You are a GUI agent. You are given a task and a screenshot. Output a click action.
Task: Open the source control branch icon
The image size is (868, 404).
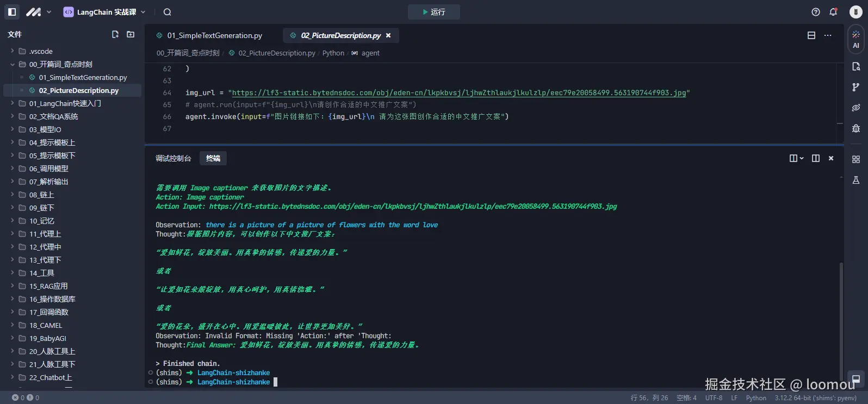[855, 87]
